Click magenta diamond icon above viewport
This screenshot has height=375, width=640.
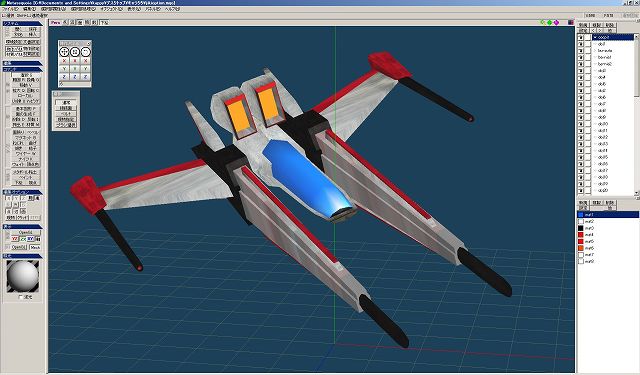click(556, 22)
